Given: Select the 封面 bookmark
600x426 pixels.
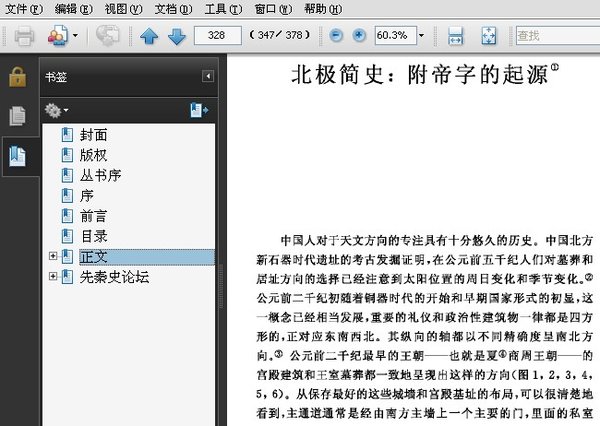Looking at the screenshot, I should (94, 135).
